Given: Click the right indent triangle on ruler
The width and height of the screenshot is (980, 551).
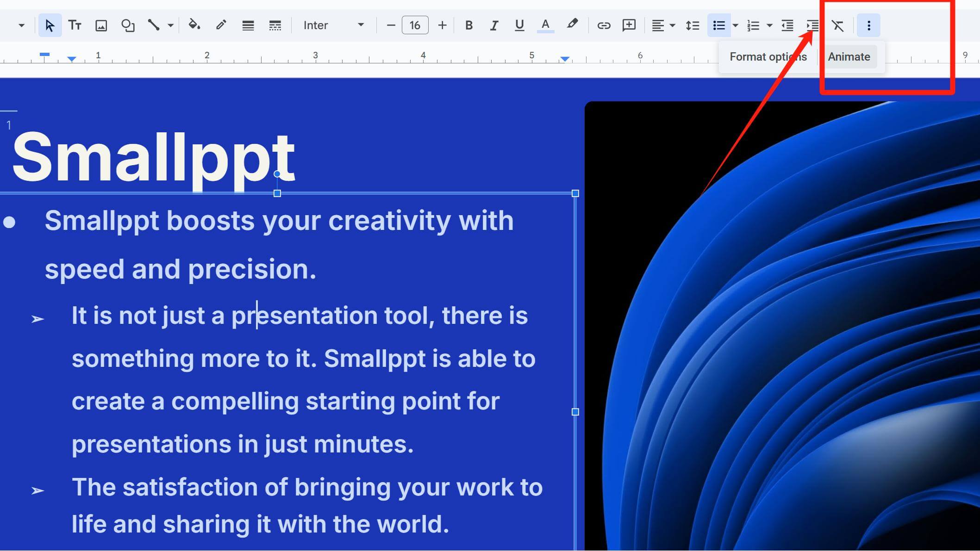Looking at the screenshot, I should point(565,59).
